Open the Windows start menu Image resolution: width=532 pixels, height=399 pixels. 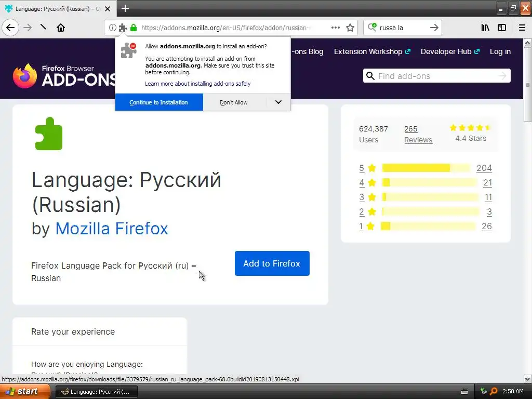[x=25, y=391]
